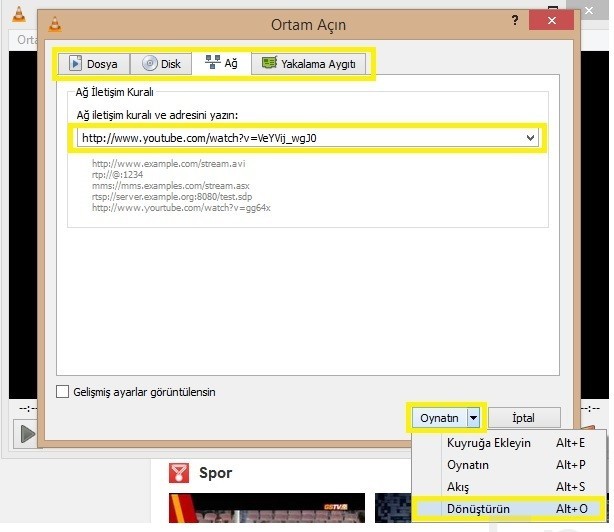Switch to the Dosya tab

(x=94, y=64)
